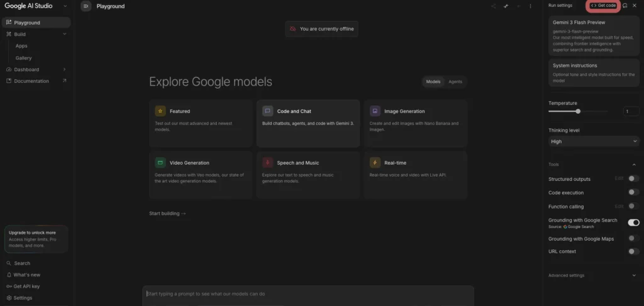The width and height of the screenshot is (644, 306).
Task: Close the Run settings panel
Action: [635, 5]
